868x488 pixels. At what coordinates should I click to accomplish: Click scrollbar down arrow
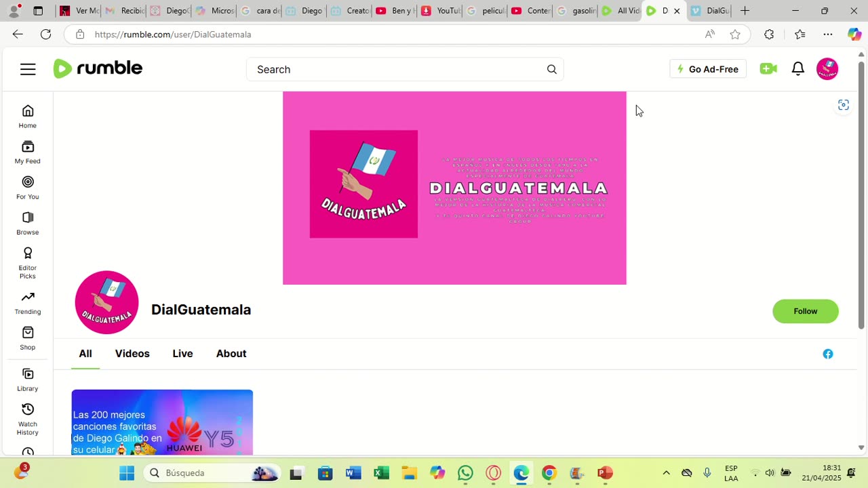(861, 448)
